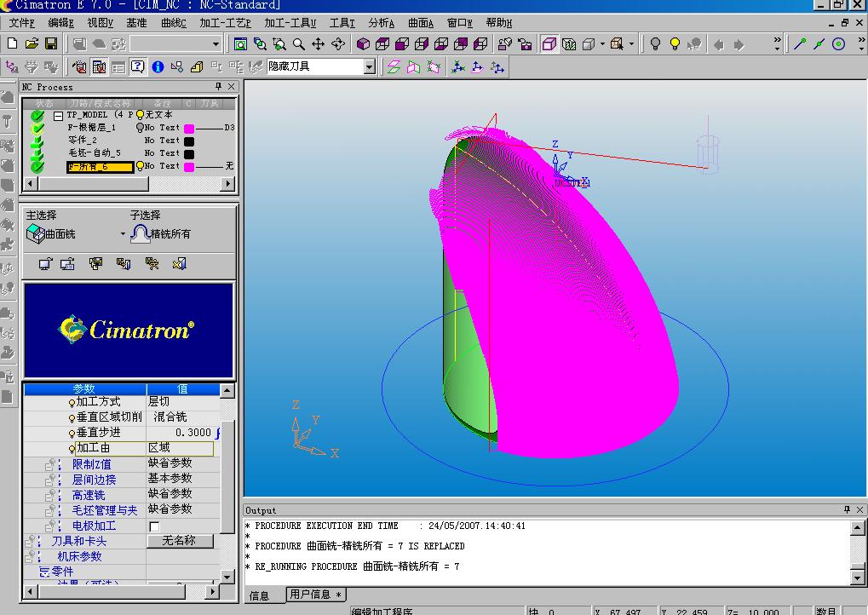The image size is (868, 615).
Task: Toggle the gray bulb on F-根据层_1 row
Action: click(140, 127)
